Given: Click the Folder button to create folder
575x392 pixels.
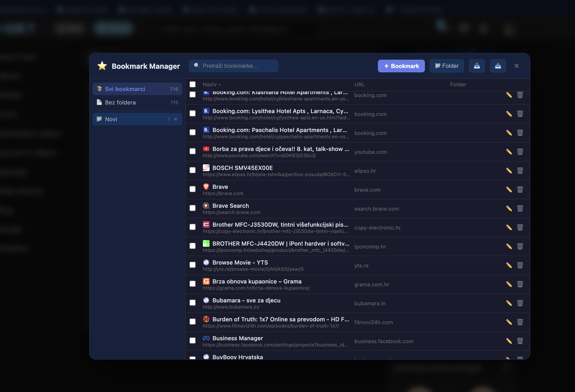Looking at the screenshot, I should point(446,66).
